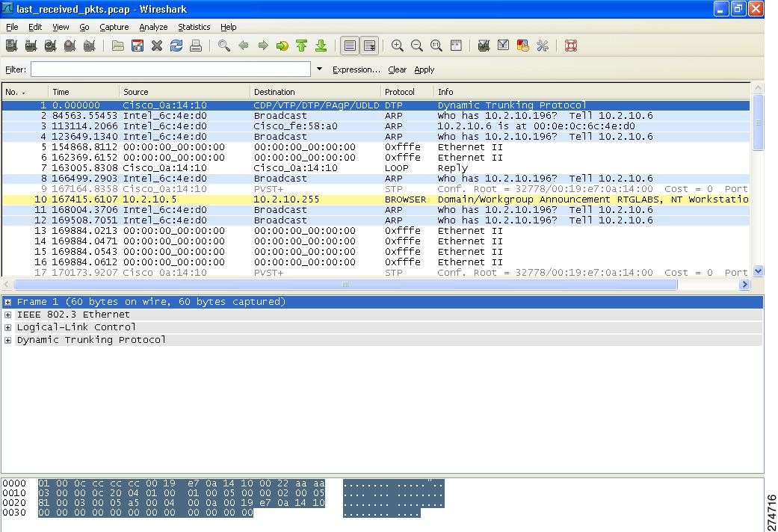The image size is (778, 532).
Task: Click the Expression... filter button
Action: [356, 69]
